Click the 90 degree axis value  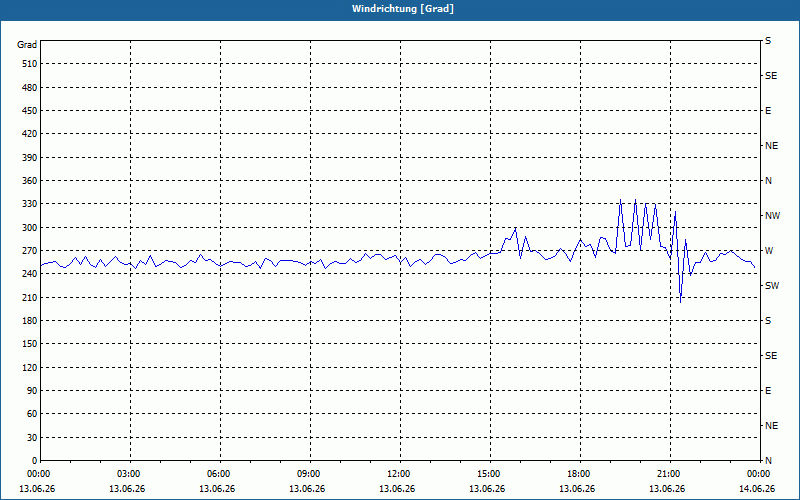coord(32,391)
